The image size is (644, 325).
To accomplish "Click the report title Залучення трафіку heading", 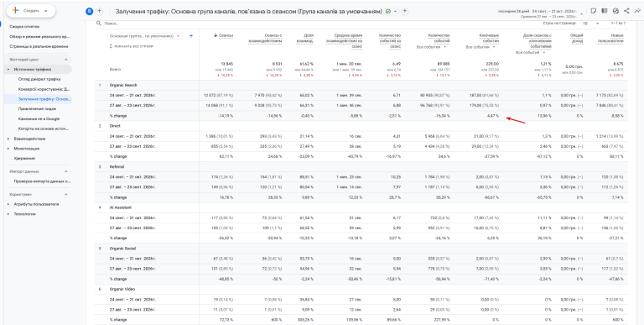I will [x=249, y=12].
